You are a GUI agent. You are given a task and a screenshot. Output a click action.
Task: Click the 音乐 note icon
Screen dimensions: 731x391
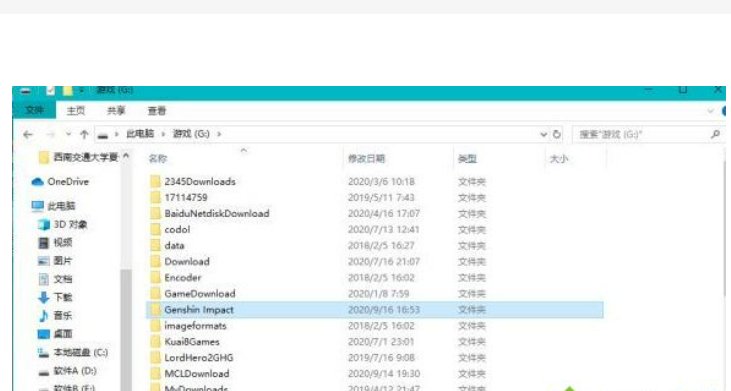point(43,316)
